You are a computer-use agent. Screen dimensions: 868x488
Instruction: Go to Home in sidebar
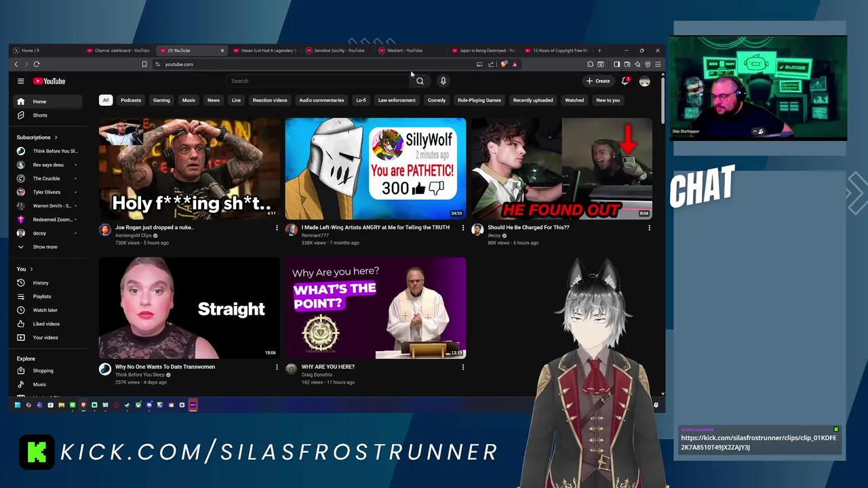(x=47, y=102)
